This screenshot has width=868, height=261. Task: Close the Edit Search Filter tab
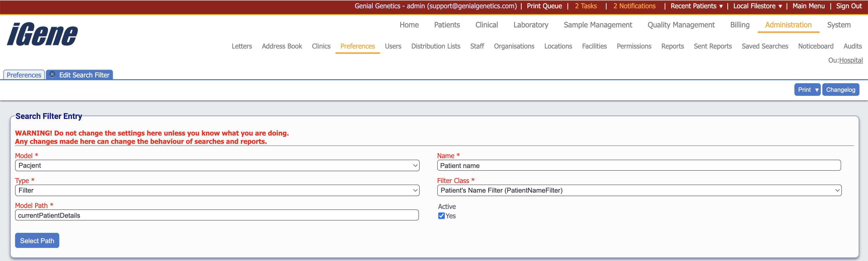click(52, 74)
